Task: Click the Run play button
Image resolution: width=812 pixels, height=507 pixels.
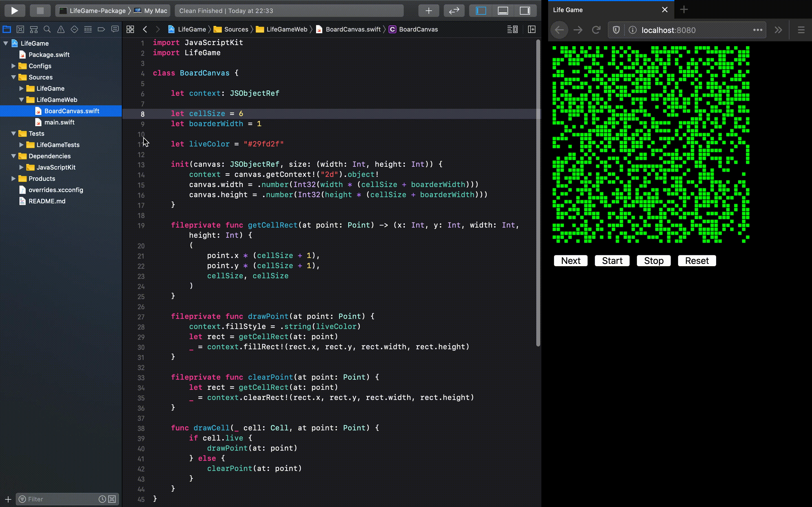Action: click(x=14, y=11)
